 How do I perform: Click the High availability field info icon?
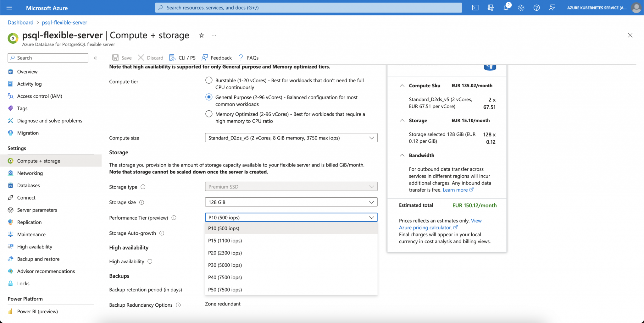point(150,261)
